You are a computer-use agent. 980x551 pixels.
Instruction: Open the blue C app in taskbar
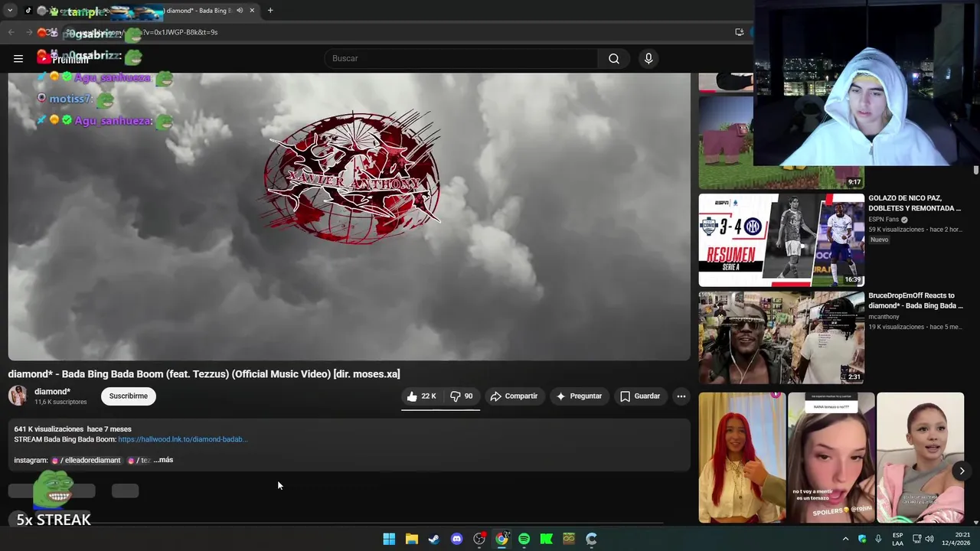coord(591,539)
